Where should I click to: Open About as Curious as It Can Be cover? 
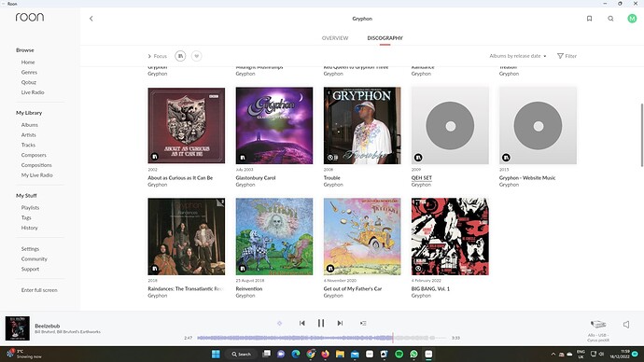click(x=187, y=125)
